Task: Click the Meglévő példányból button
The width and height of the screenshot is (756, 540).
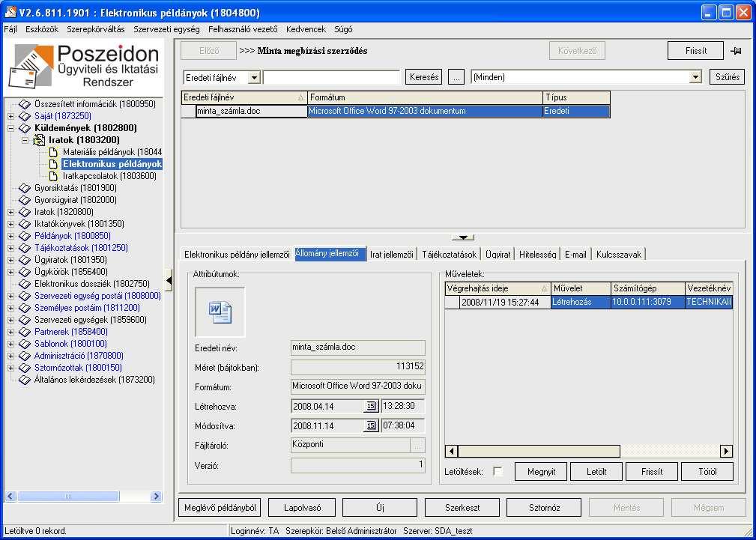Action: 220,508
